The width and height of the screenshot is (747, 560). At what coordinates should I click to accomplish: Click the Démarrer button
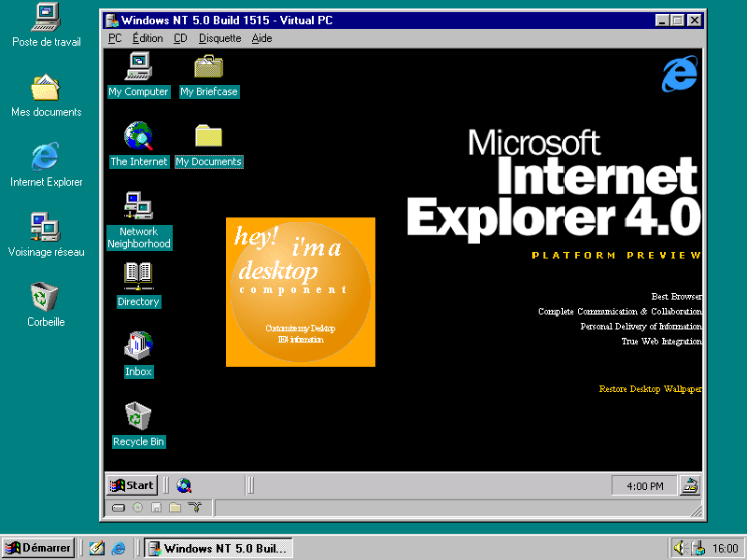[38, 548]
